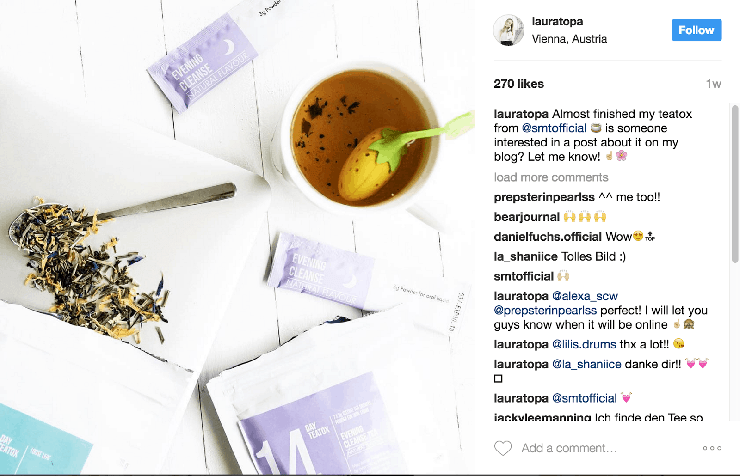
Task: Open the Vienna, Austria location link
Action: [x=569, y=39]
